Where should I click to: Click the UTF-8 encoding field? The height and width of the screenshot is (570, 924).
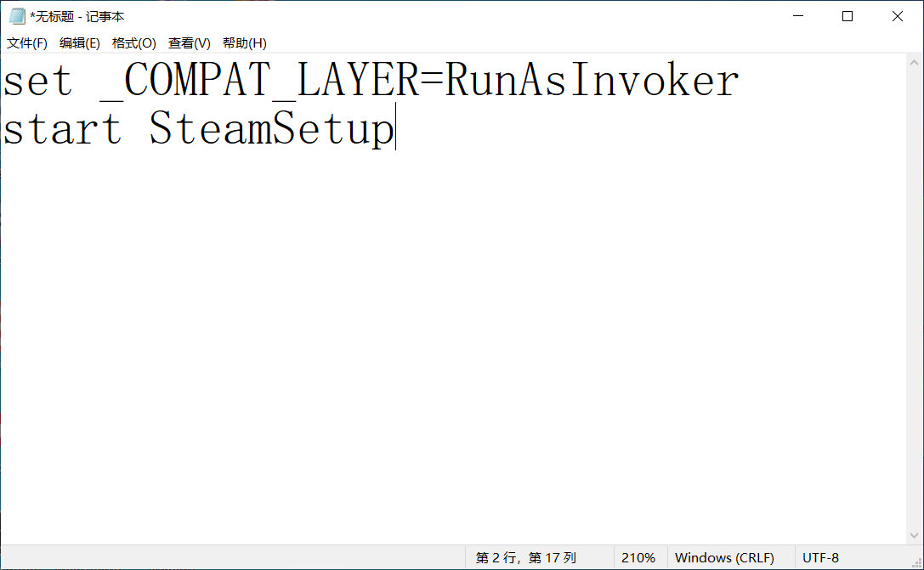pyautogui.click(x=820, y=557)
